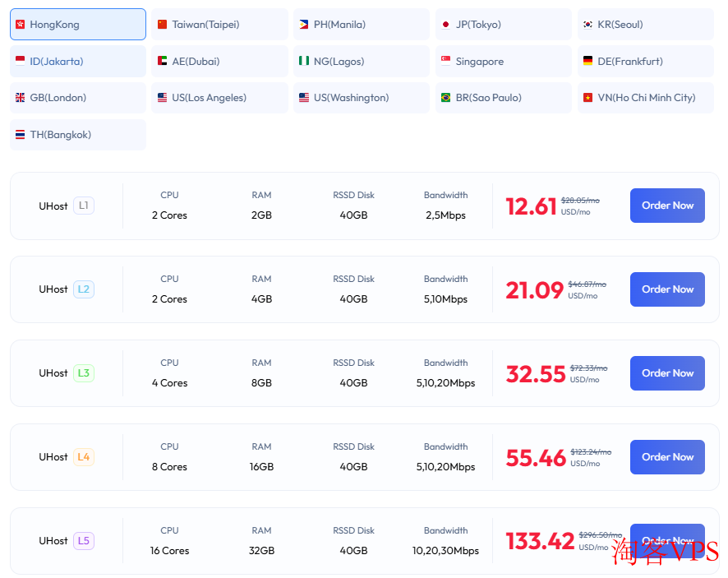The height and width of the screenshot is (578, 728).
Task: Click the Taiwan flag icon
Action: [163, 25]
